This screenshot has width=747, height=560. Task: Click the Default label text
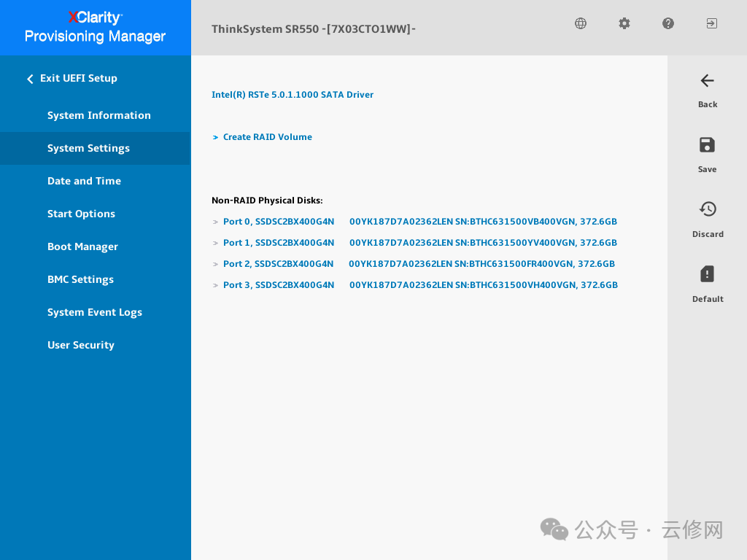tap(708, 298)
